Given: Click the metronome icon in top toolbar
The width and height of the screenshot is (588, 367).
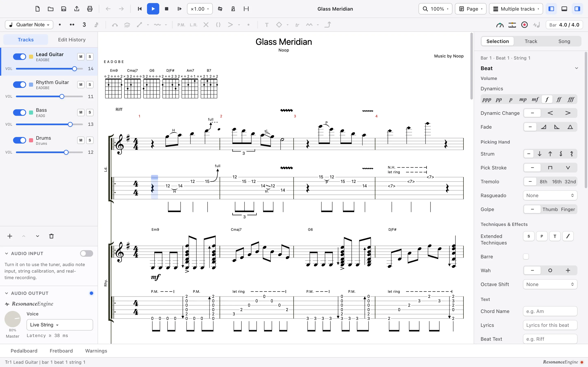Looking at the screenshot, I should (233, 9).
